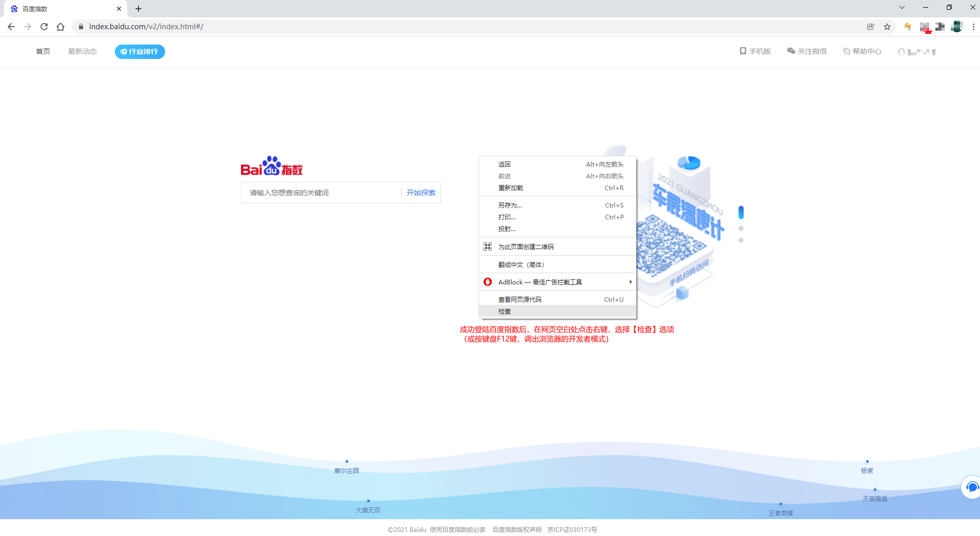Open the browser tab search chevron
Screen dimensions: 980x536
click(x=902, y=7)
